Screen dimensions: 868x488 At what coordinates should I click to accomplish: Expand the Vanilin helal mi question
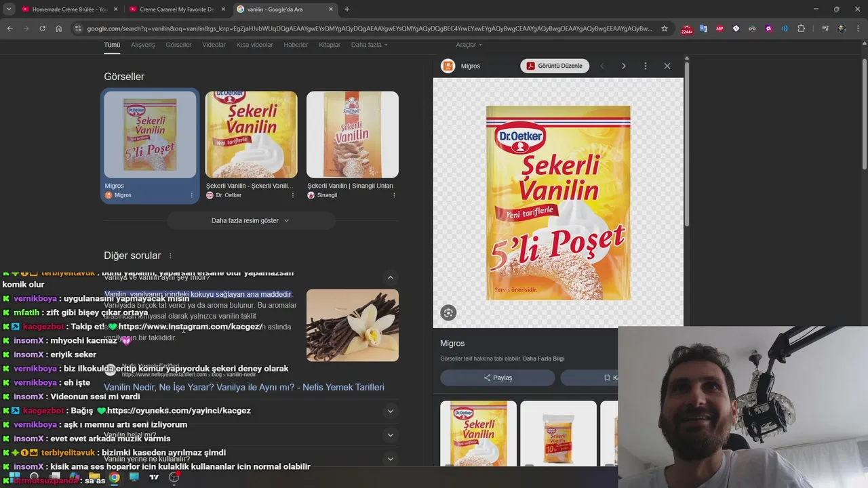(391, 435)
